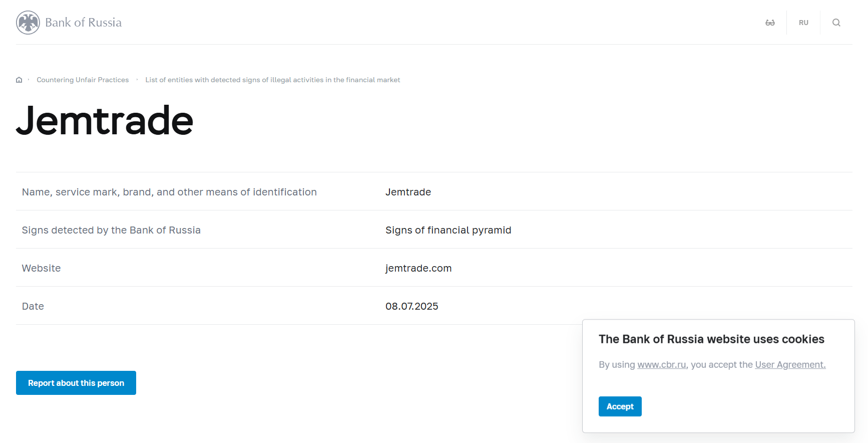This screenshot has height=443, width=868.
Task: Open the search magnifier icon
Action: (x=836, y=23)
